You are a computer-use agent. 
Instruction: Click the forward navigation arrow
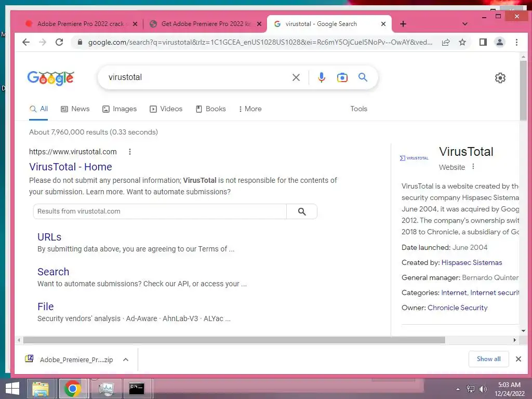(43, 42)
